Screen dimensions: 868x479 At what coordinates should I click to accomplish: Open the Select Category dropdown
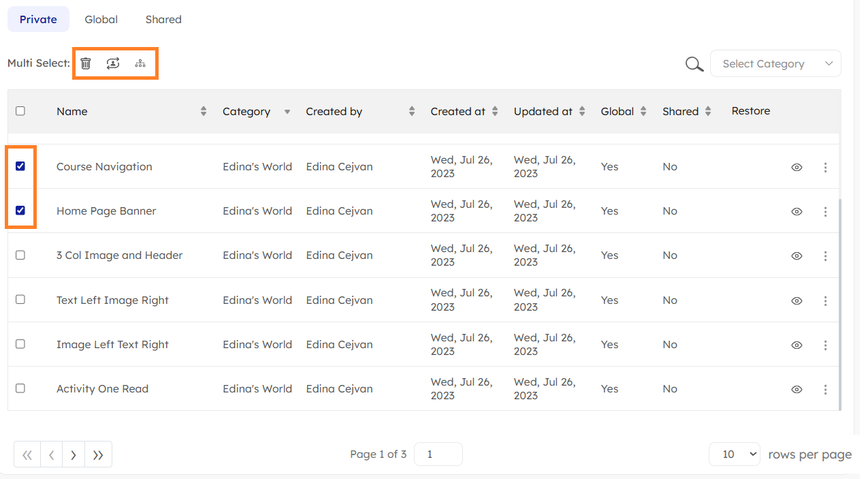coord(775,64)
